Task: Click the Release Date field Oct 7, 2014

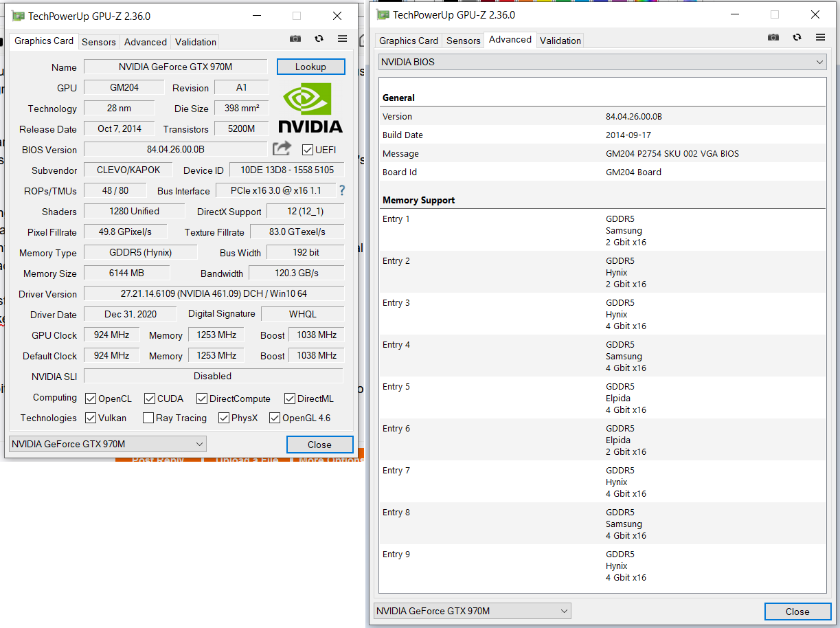Action: click(120, 128)
